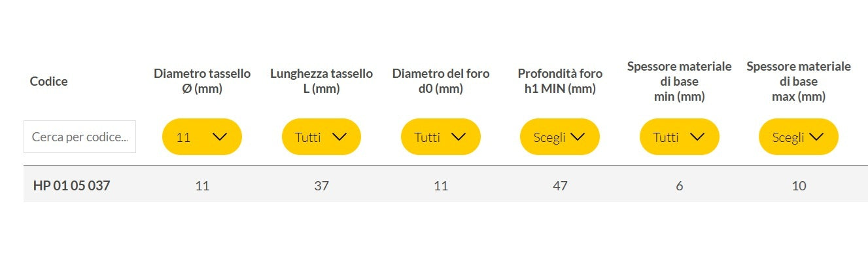Image resolution: width=868 pixels, height=278 pixels.
Task: Click the value 6 in the min thickness column
Action: tap(680, 186)
